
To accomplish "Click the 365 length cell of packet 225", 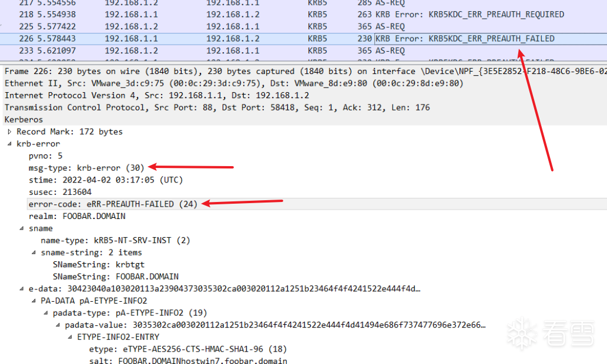I will pos(365,26).
